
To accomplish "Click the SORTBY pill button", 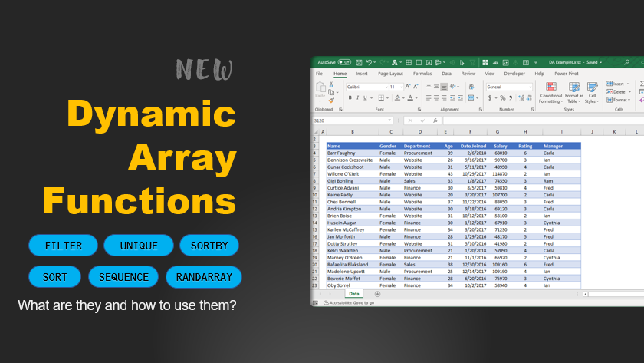I will [x=209, y=246].
